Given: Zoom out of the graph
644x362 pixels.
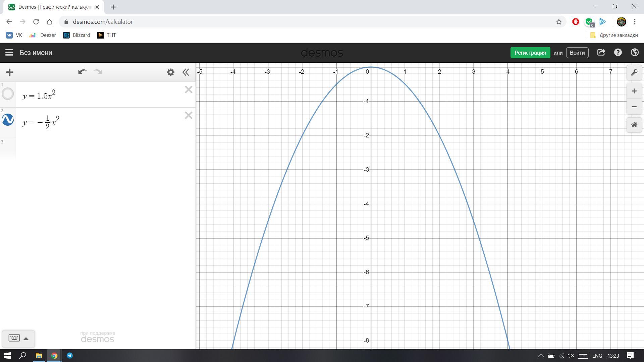Looking at the screenshot, I should tap(634, 107).
